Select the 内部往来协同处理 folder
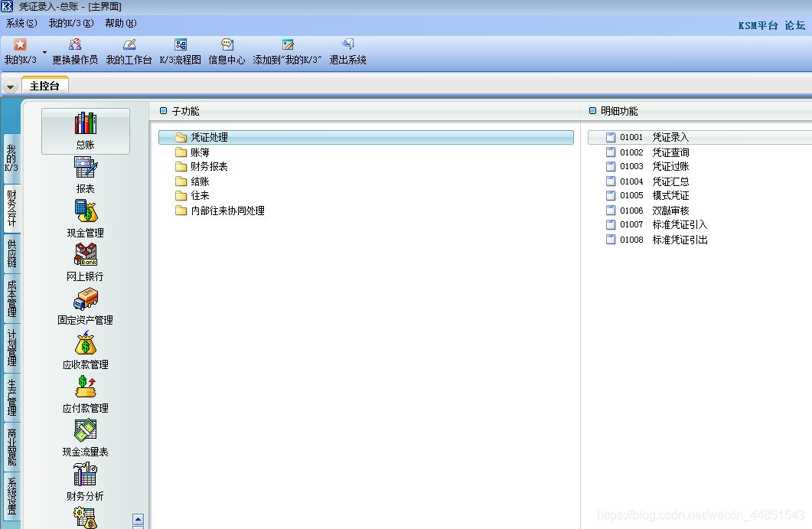812x529 pixels. [x=220, y=211]
